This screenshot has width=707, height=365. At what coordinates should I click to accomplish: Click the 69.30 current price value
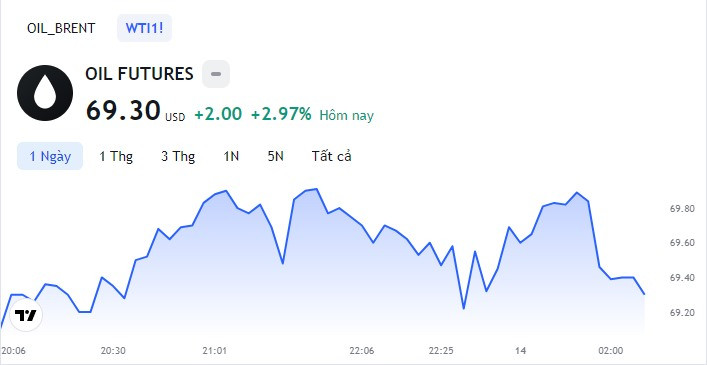point(123,110)
